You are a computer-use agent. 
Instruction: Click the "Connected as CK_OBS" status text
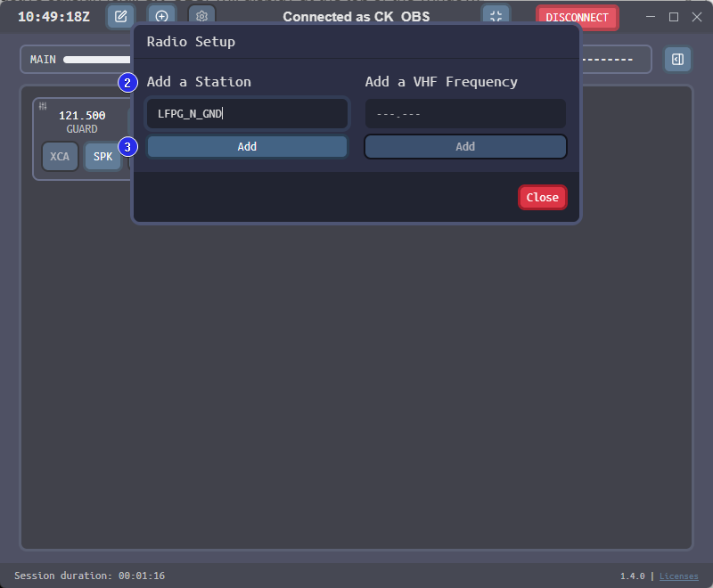(x=356, y=17)
